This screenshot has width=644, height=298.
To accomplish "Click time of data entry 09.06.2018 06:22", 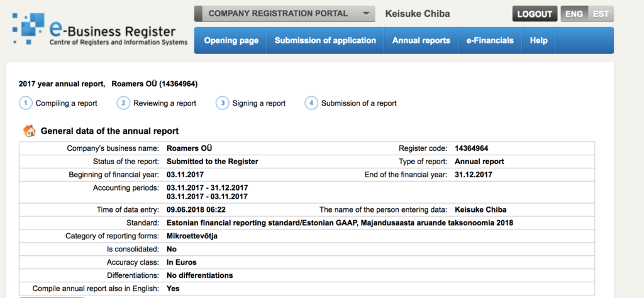I will pyautogui.click(x=196, y=210).
